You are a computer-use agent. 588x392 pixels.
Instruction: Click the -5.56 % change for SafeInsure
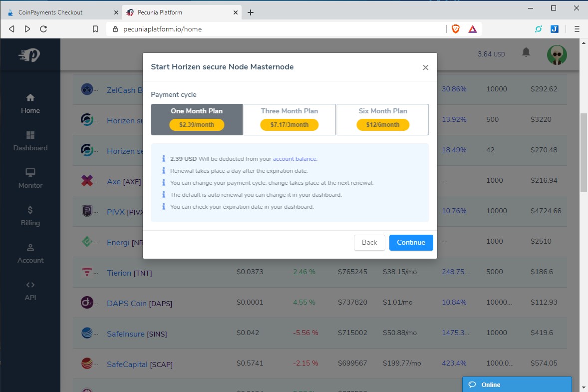[x=305, y=333]
